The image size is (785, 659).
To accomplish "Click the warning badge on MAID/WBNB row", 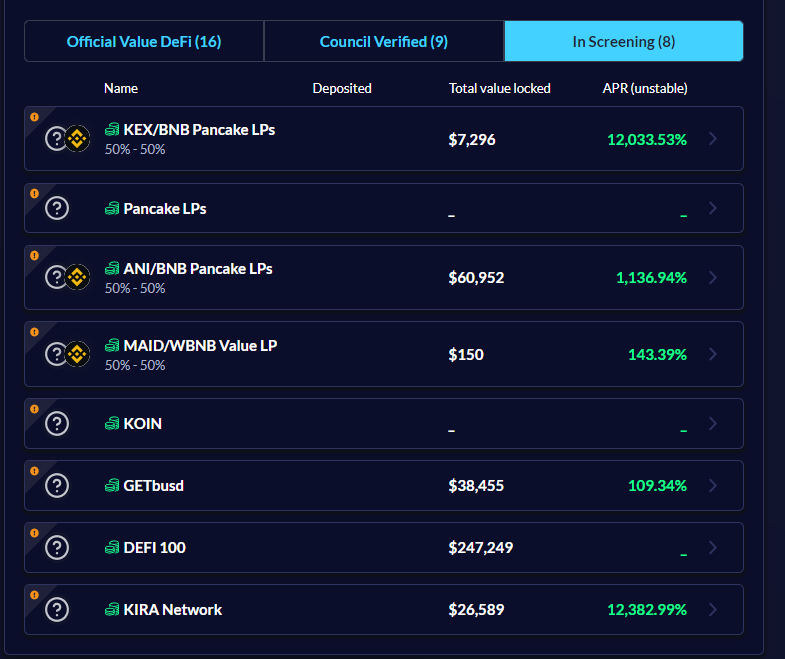I will [x=34, y=332].
